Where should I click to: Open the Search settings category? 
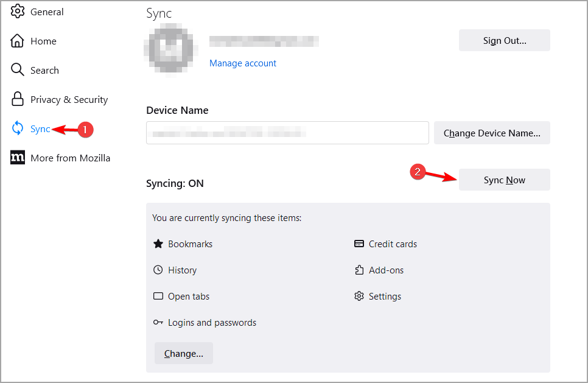pos(44,71)
